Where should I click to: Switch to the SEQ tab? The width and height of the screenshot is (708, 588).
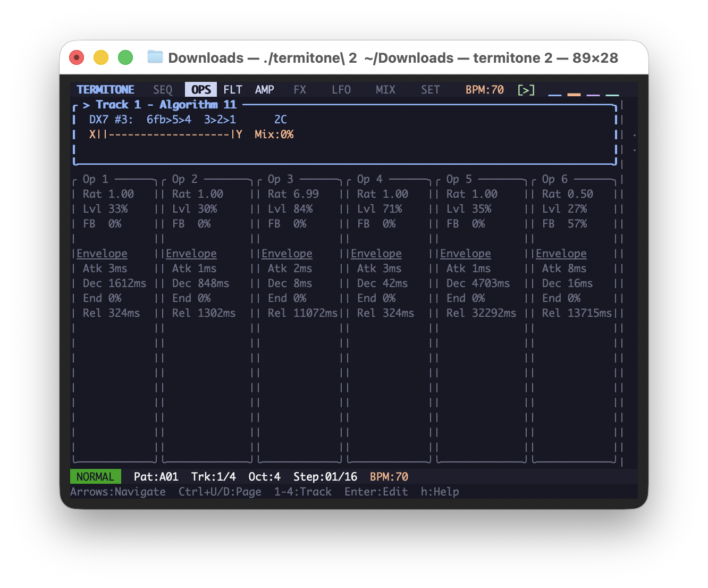pyautogui.click(x=163, y=90)
